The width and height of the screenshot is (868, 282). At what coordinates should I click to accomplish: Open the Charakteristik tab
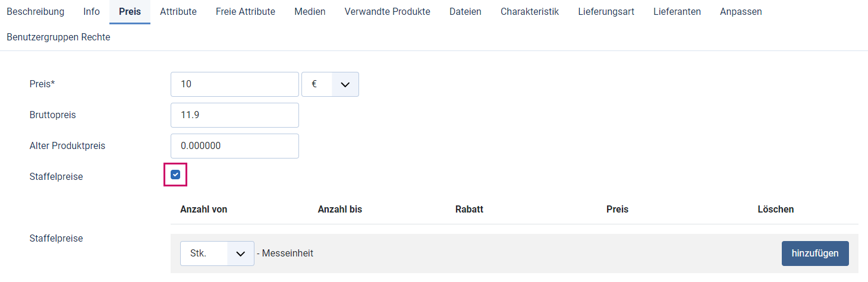coord(530,12)
